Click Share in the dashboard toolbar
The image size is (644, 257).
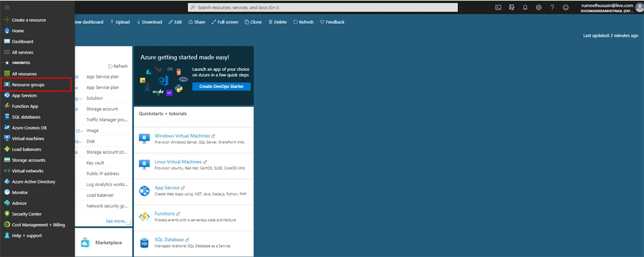click(x=197, y=22)
